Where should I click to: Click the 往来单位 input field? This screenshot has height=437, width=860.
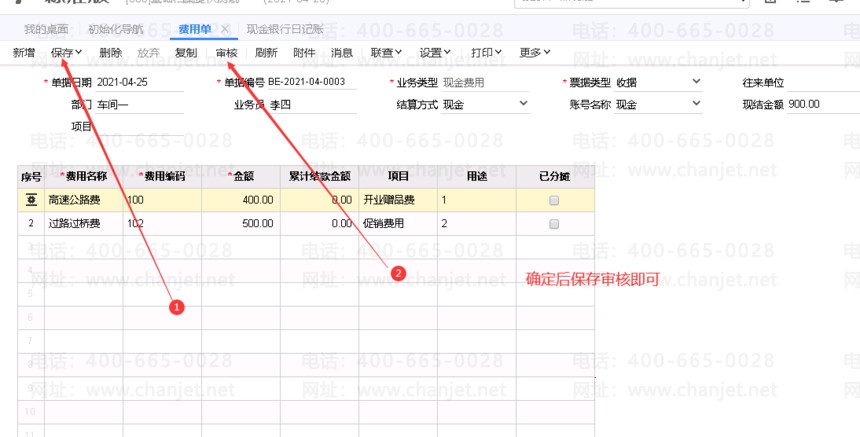(823, 82)
